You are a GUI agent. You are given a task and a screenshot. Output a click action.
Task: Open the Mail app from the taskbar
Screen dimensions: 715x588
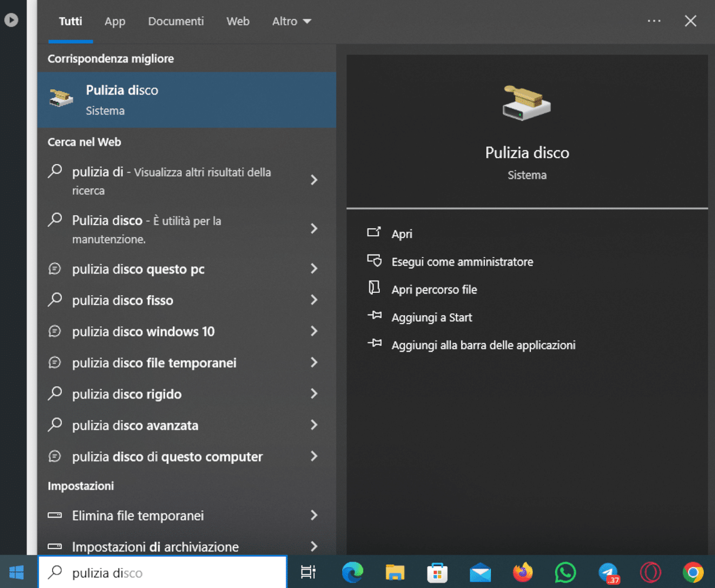(480, 572)
